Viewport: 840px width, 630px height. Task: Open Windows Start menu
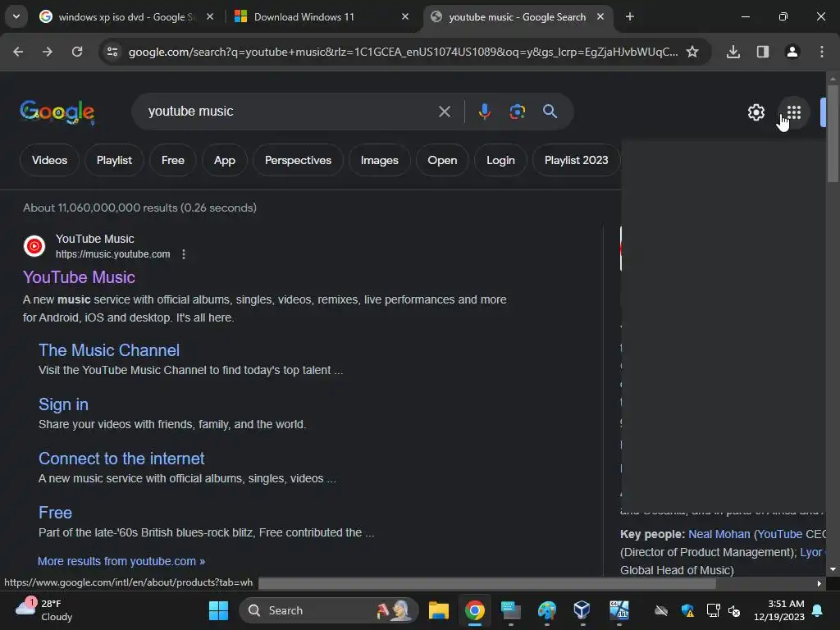click(x=218, y=610)
